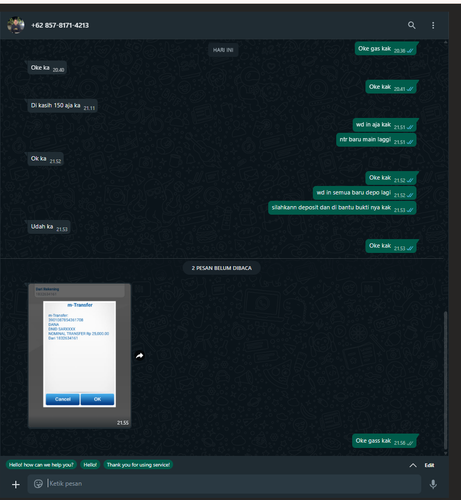Click the contact number +62 857-8171-4213
This screenshot has height=500, width=461.
(x=60, y=25)
